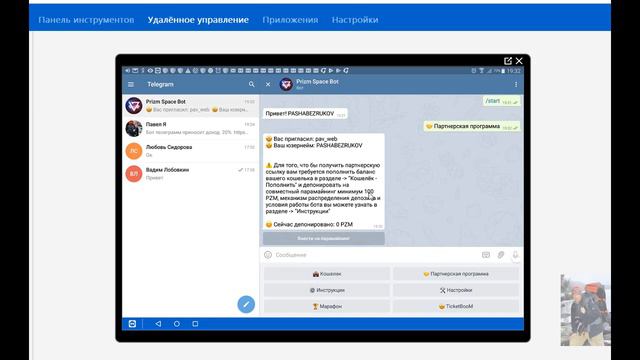Tap the Android recent apps square button
640x360 pixels.
click(195, 324)
